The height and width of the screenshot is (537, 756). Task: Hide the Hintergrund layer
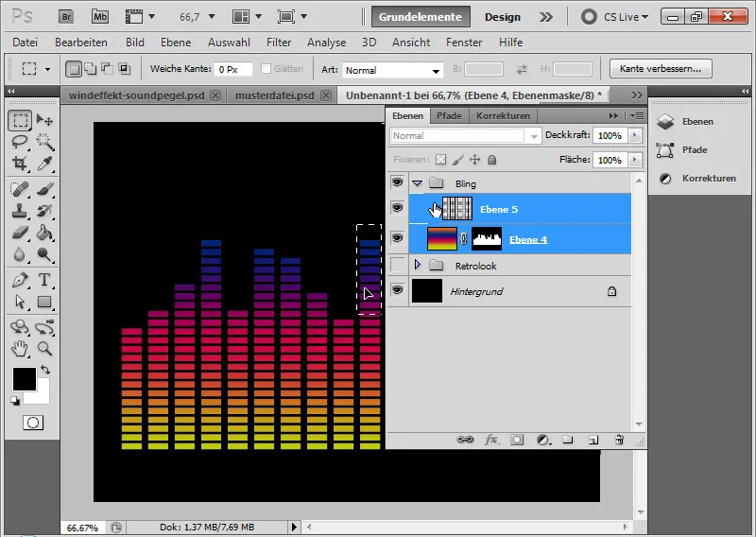[x=397, y=290]
